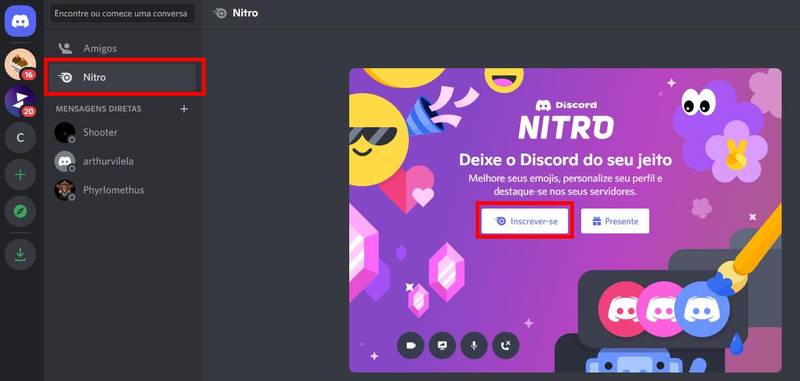Image resolution: width=800 pixels, height=381 pixels.
Task: Select Nitro in the sidebar
Action: pos(122,78)
